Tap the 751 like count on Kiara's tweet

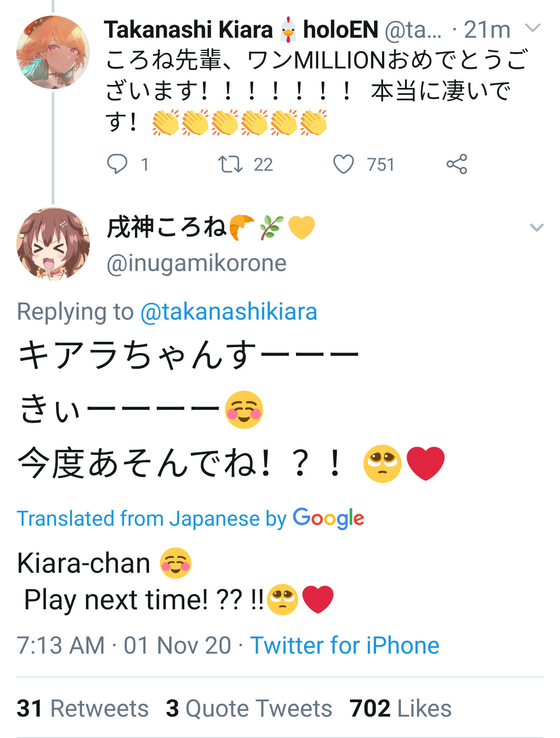(381, 164)
